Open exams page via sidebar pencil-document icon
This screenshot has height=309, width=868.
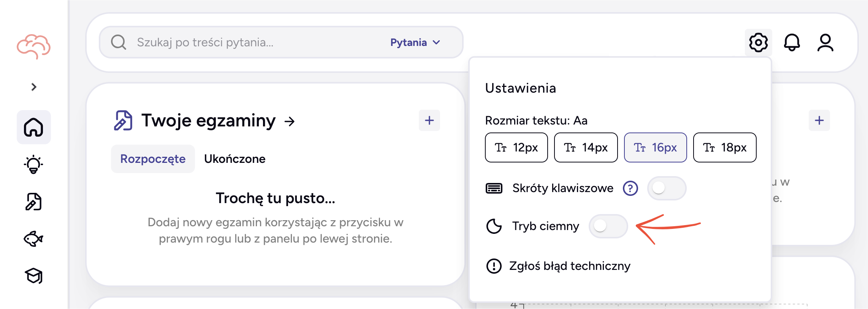(34, 202)
